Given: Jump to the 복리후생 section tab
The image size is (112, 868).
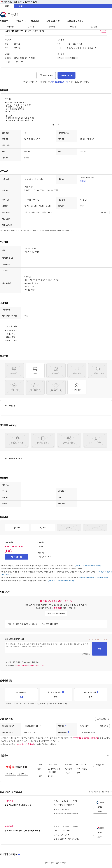Looking at the screenshot, I should point(73,27).
